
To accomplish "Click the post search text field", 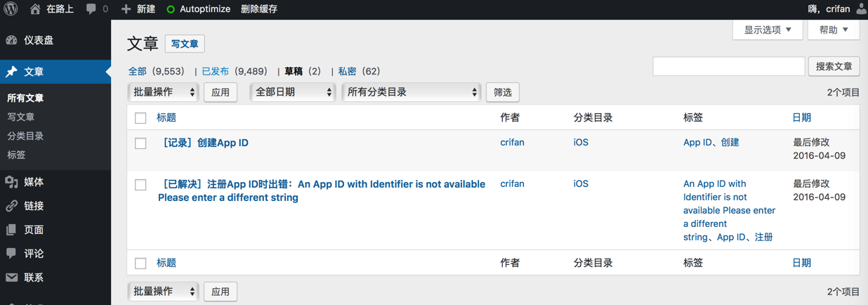I will [x=728, y=66].
